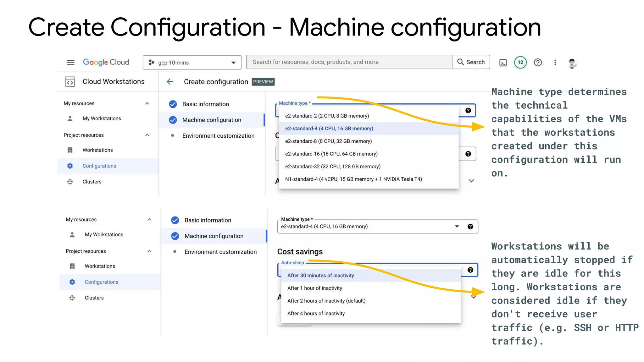Open the help question mark menu
644x362 pixels.
pyautogui.click(x=538, y=62)
